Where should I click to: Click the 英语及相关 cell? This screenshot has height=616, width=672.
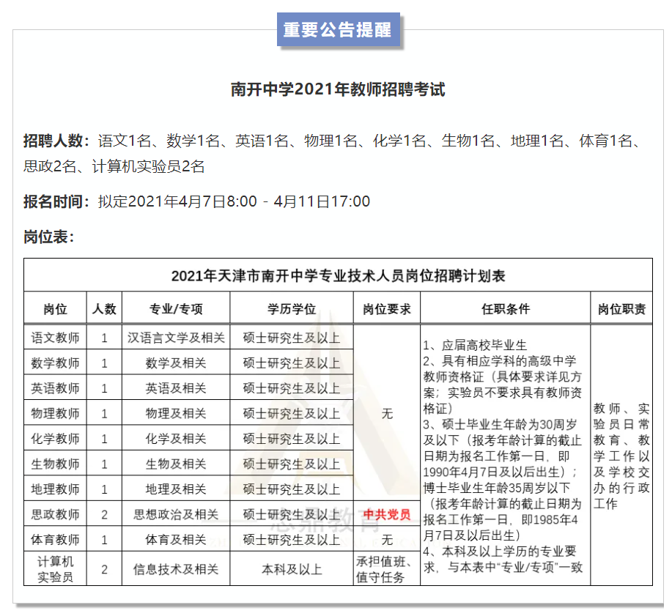click(x=176, y=388)
